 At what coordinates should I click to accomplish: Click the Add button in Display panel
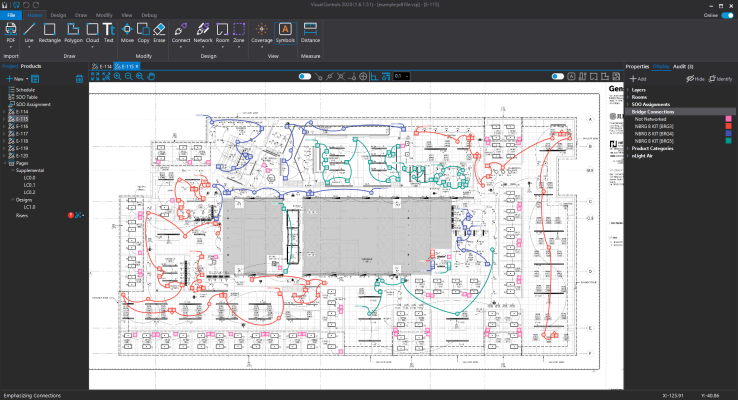click(638, 79)
